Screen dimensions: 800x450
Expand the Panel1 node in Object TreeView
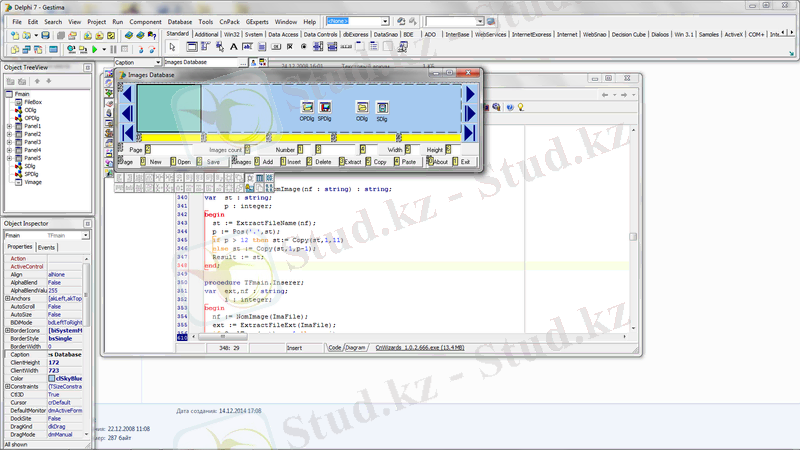click(x=9, y=127)
